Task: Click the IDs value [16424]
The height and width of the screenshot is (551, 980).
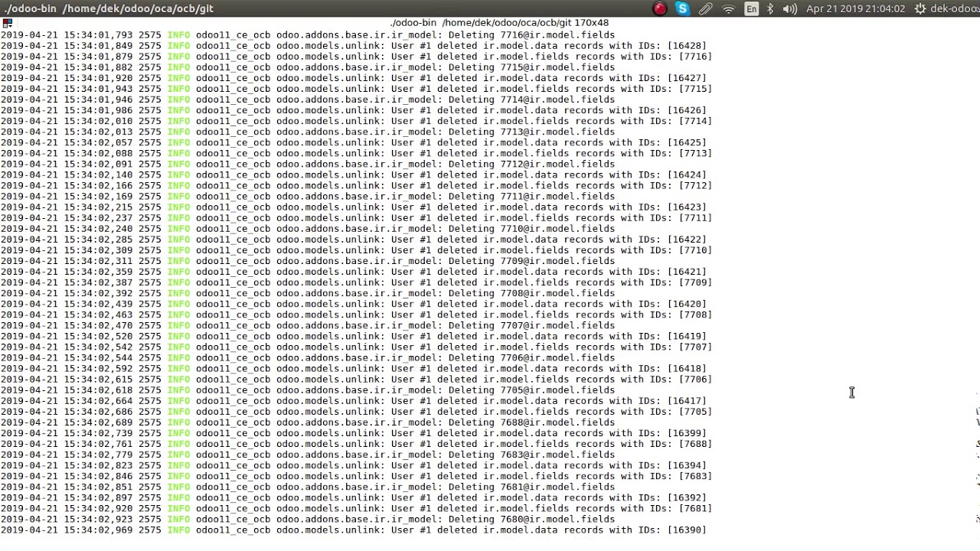Action: click(687, 174)
